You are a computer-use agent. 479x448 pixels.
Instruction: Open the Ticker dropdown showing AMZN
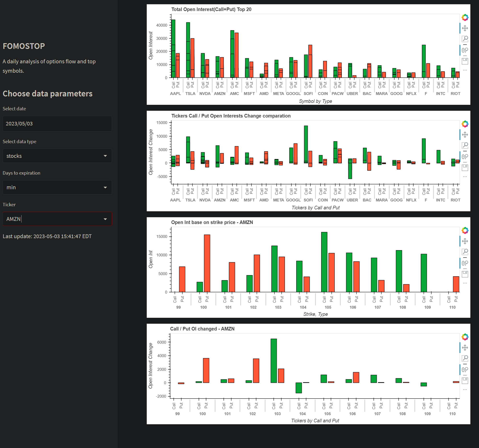tap(57, 219)
